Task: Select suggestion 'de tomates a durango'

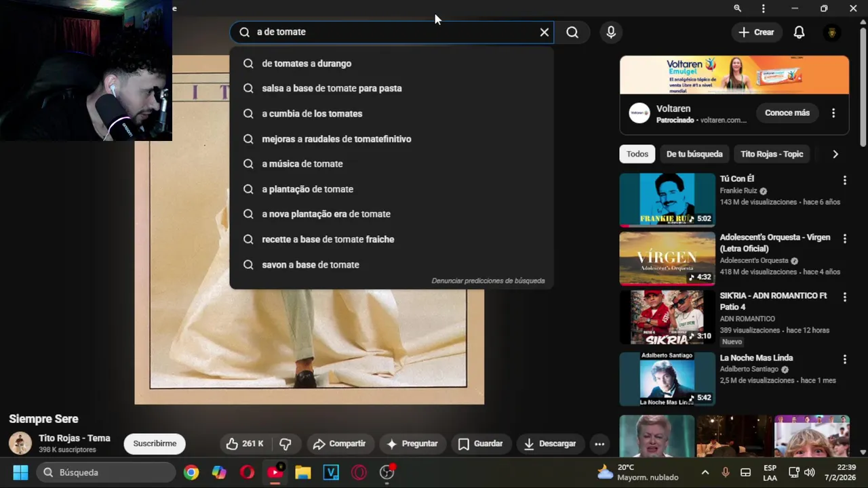Action: coord(391,63)
